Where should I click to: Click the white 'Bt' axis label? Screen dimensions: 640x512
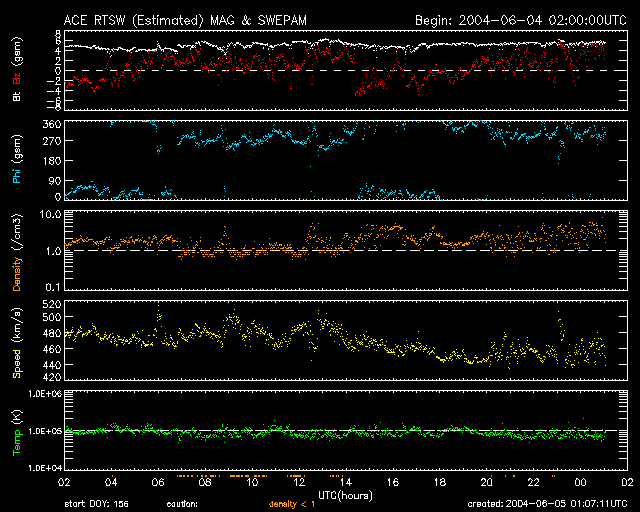coord(16,96)
